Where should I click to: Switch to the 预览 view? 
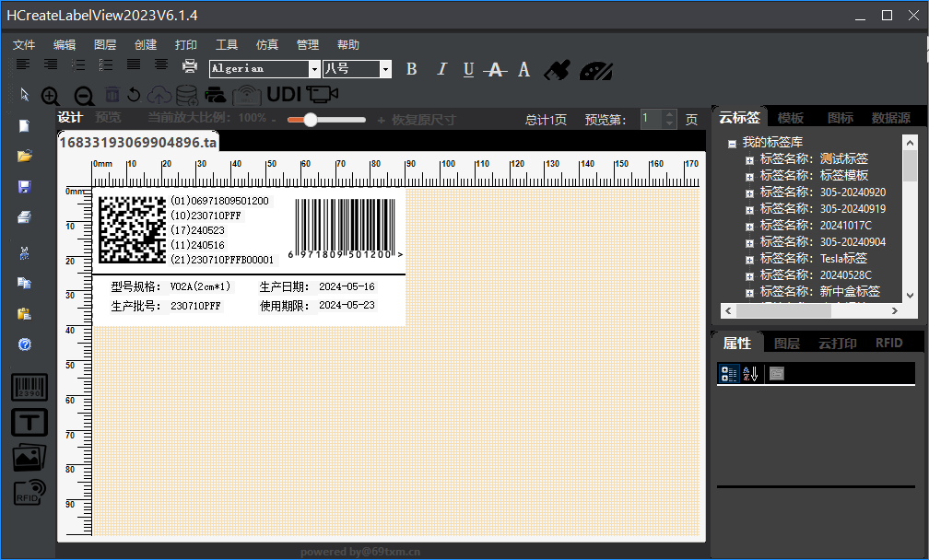pos(108,117)
